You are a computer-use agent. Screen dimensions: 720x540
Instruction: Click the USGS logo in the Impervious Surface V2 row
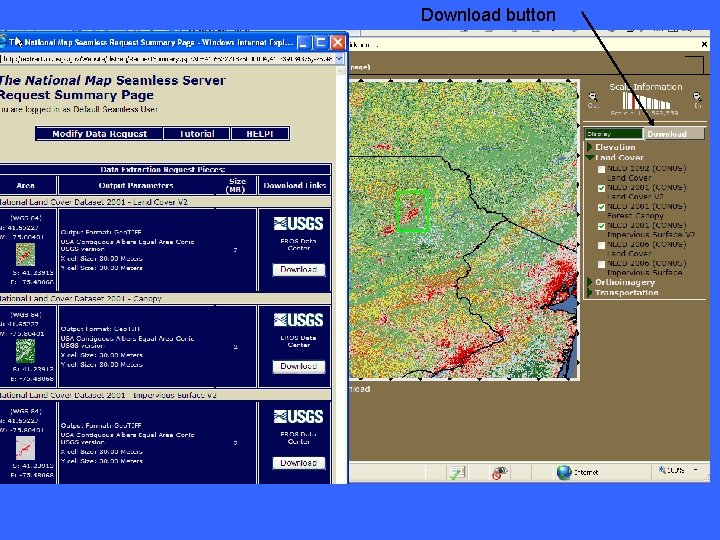point(298,417)
